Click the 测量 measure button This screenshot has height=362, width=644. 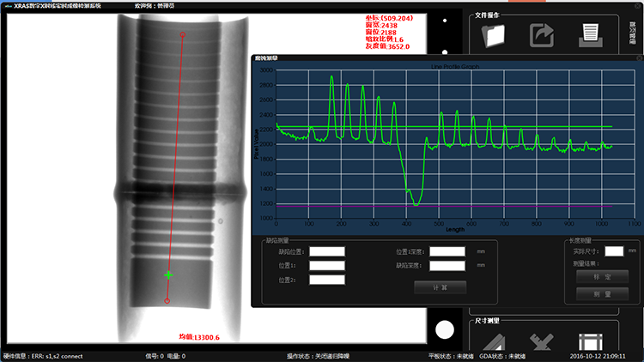tap(602, 294)
